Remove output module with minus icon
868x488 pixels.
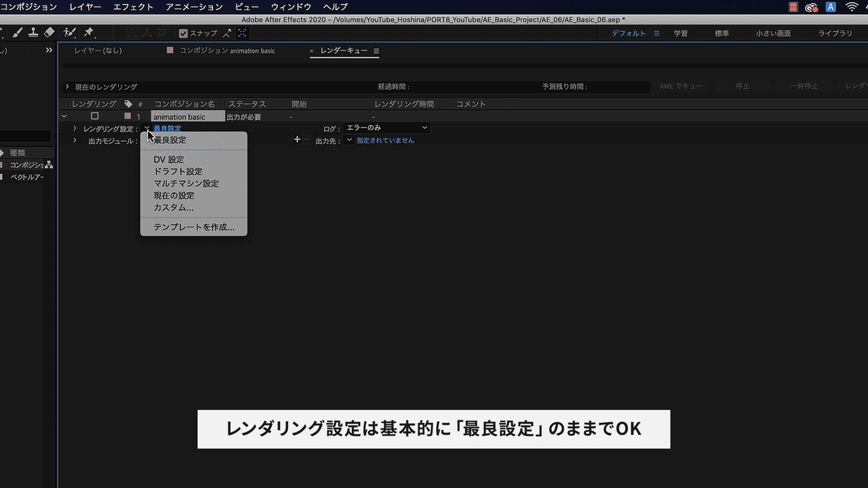pyautogui.click(x=307, y=140)
